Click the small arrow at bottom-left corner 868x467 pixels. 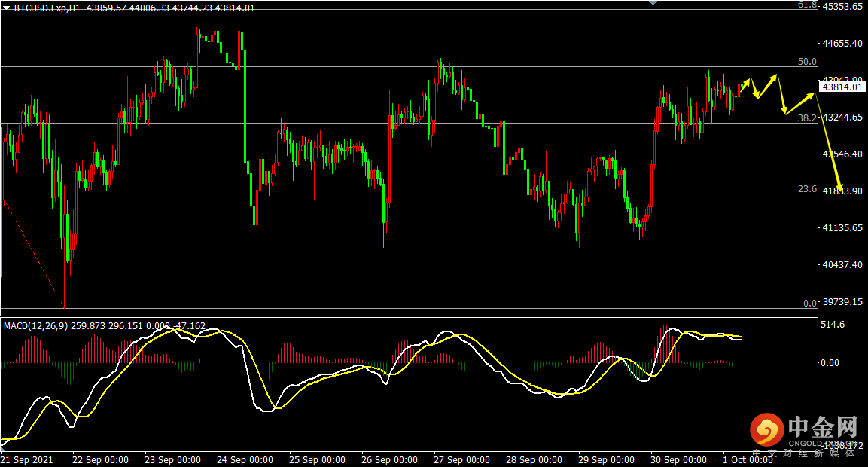click(x=3, y=448)
